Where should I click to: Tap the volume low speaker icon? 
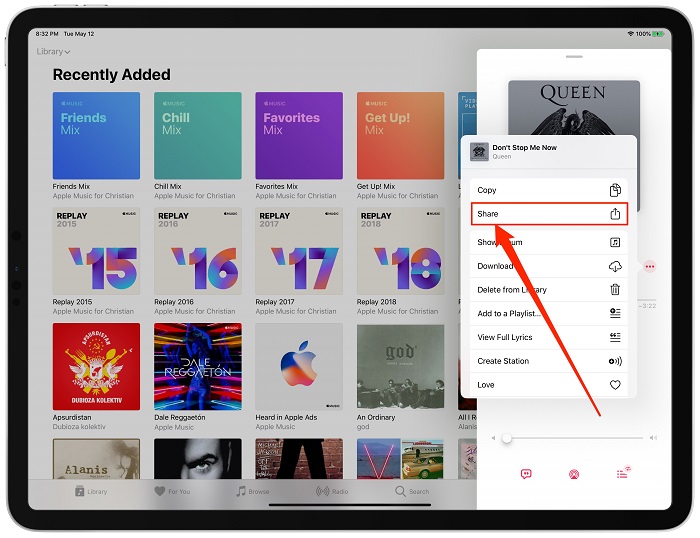pyautogui.click(x=493, y=438)
